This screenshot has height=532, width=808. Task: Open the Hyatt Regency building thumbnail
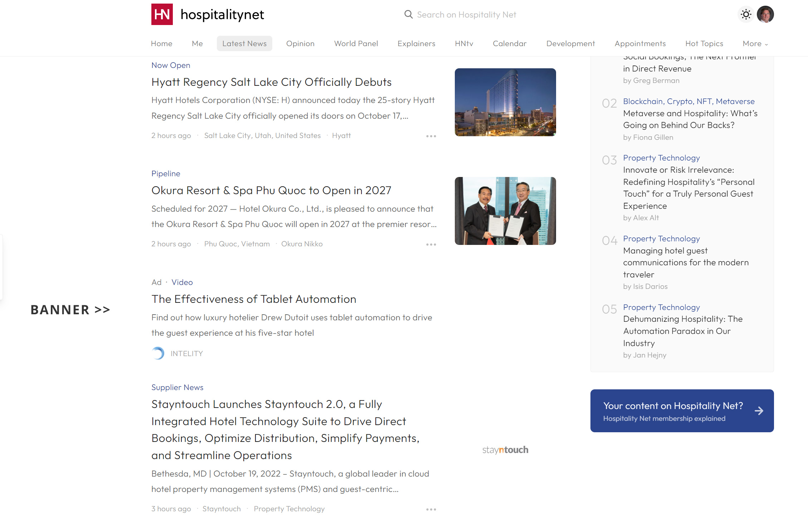coord(505,102)
